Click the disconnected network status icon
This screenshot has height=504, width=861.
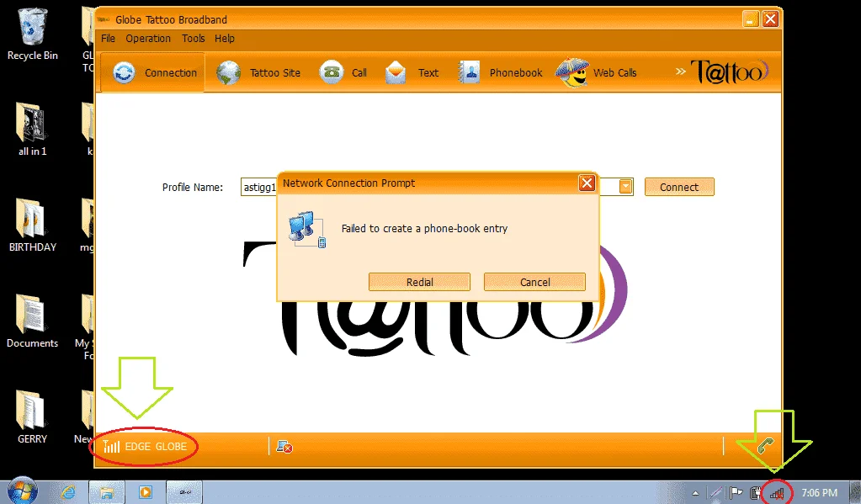pos(284,447)
